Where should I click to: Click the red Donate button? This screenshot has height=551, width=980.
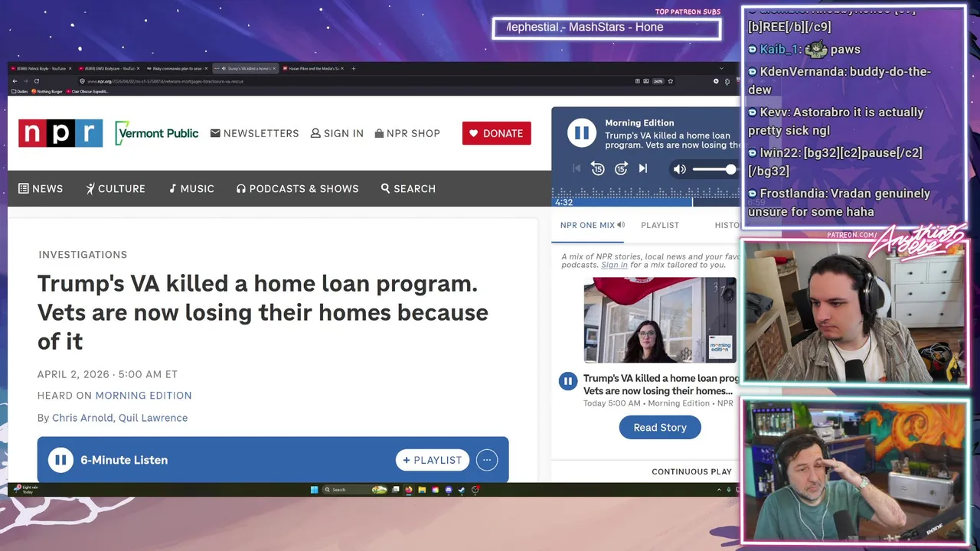(496, 133)
